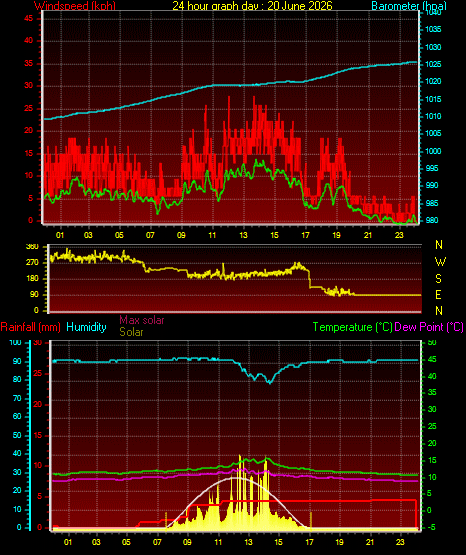Click the "W" compass direction label
The width and height of the screenshot is (466, 555).
point(440,262)
